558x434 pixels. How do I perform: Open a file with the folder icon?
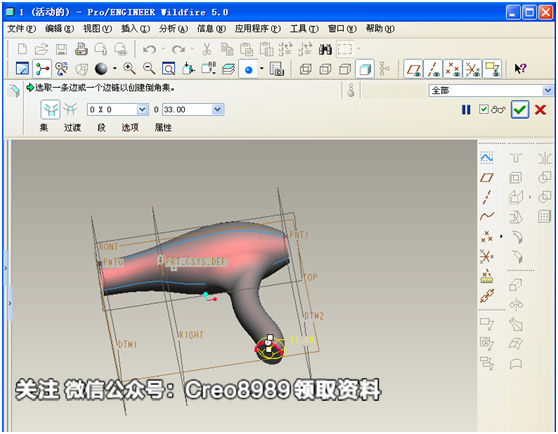point(42,49)
